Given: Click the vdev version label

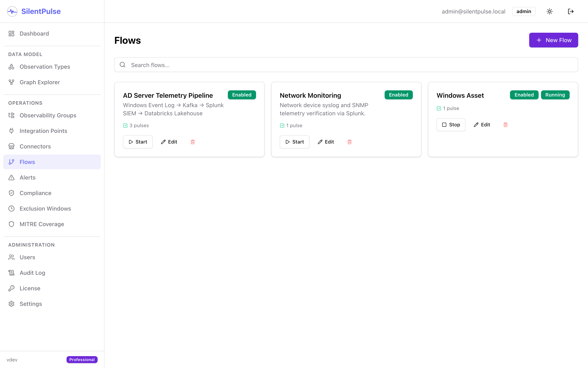Looking at the screenshot, I should 12,360.
